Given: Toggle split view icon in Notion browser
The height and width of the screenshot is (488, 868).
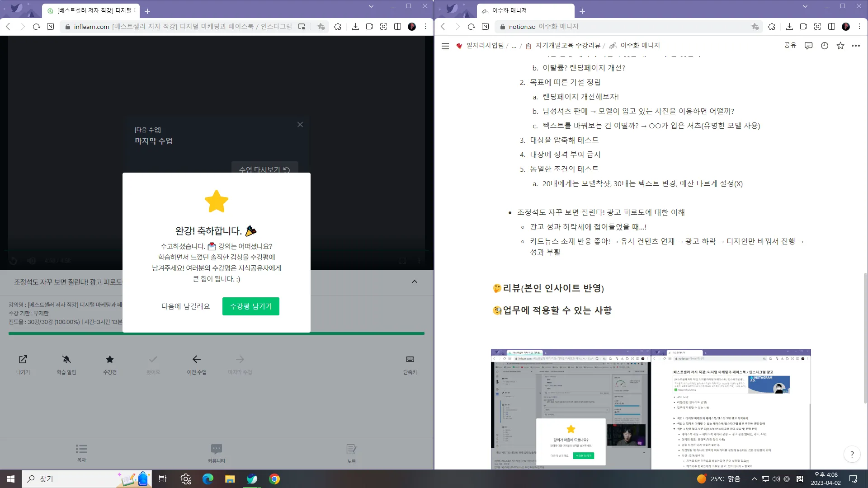Looking at the screenshot, I should (831, 27).
